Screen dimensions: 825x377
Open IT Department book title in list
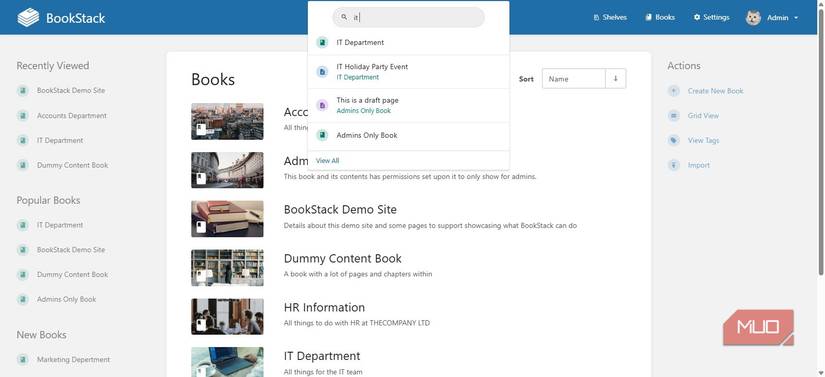(321, 356)
